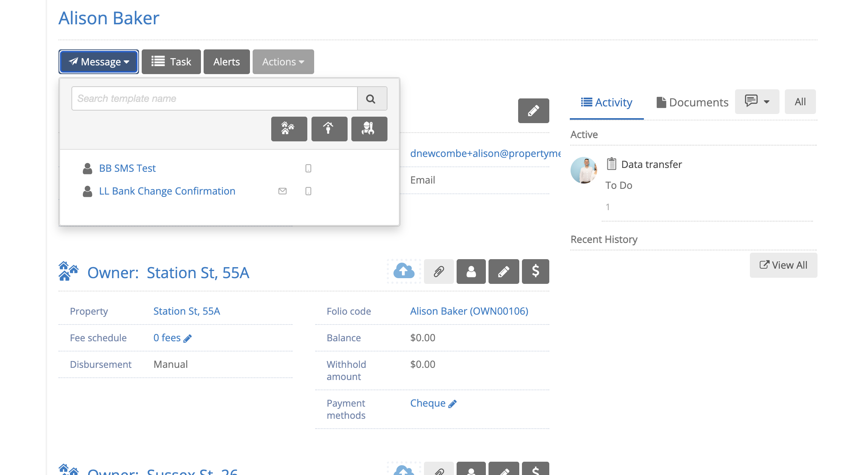868x475 pixels.
Task: Filter templates by tenant house icon
Action: point(329,129)
